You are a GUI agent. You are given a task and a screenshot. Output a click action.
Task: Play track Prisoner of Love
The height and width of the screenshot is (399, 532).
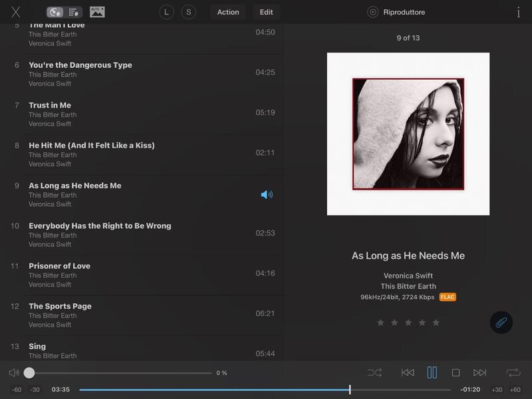(x=59, y=266)
